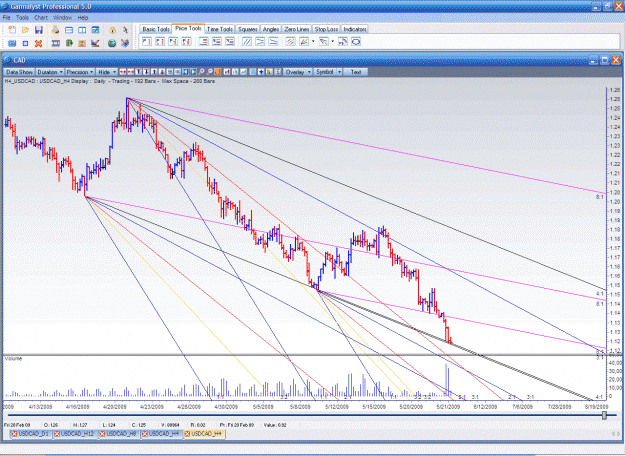Switch to the Basic Tools tab
The width and height of the screenshot is (625, 456).
(x=156, y=29)
